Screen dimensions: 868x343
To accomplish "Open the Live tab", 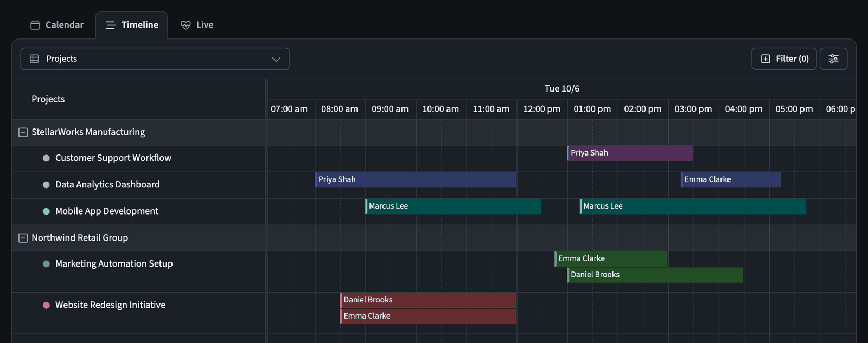I will (197, 25).
